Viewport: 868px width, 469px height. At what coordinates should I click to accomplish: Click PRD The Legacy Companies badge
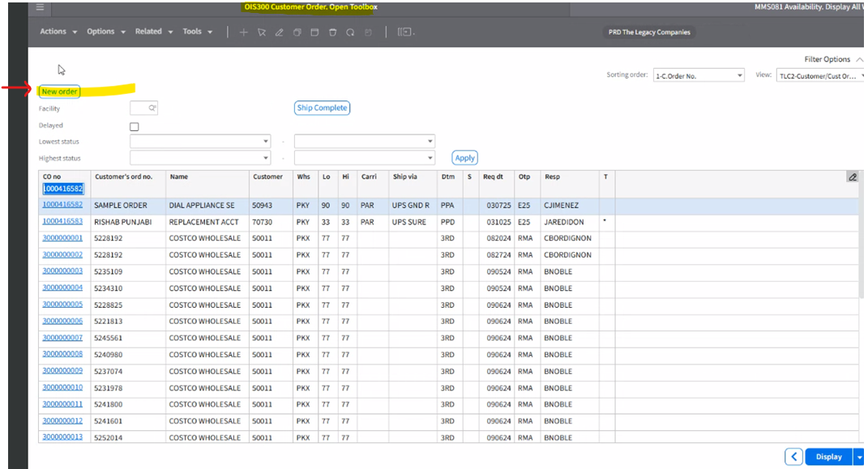(x=649, y=32)
